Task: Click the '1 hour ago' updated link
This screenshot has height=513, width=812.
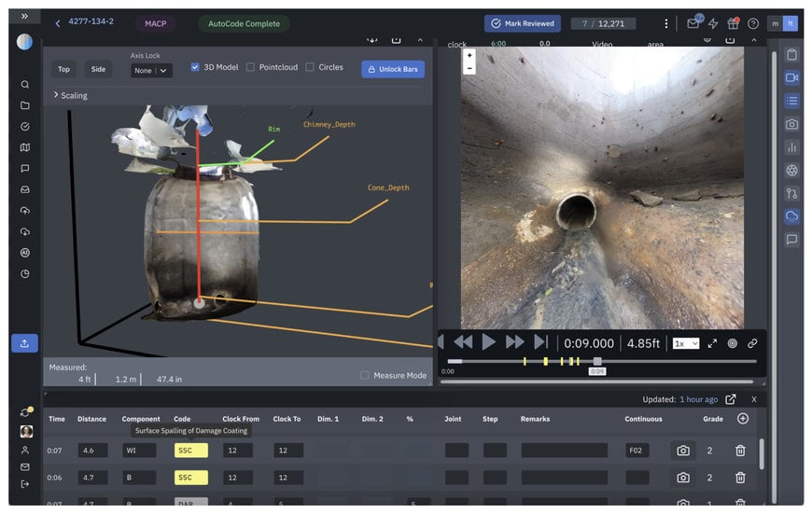Action: tap(698, 399)
